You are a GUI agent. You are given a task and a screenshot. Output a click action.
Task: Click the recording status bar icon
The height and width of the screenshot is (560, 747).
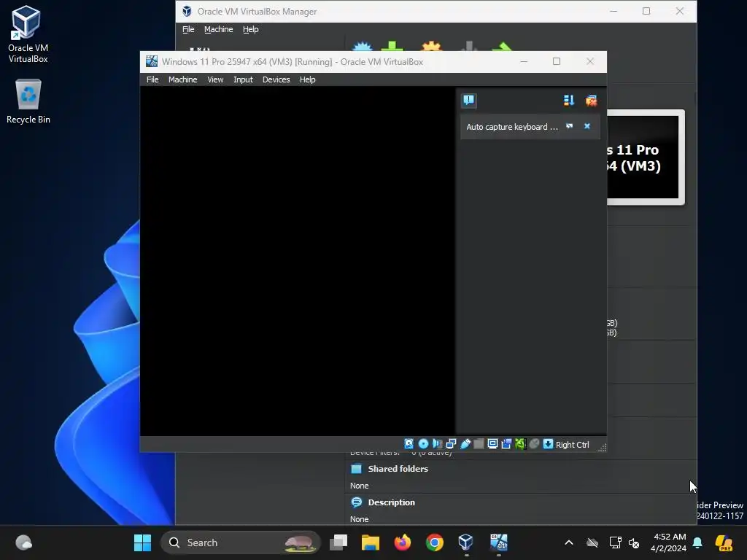point(506,444)
